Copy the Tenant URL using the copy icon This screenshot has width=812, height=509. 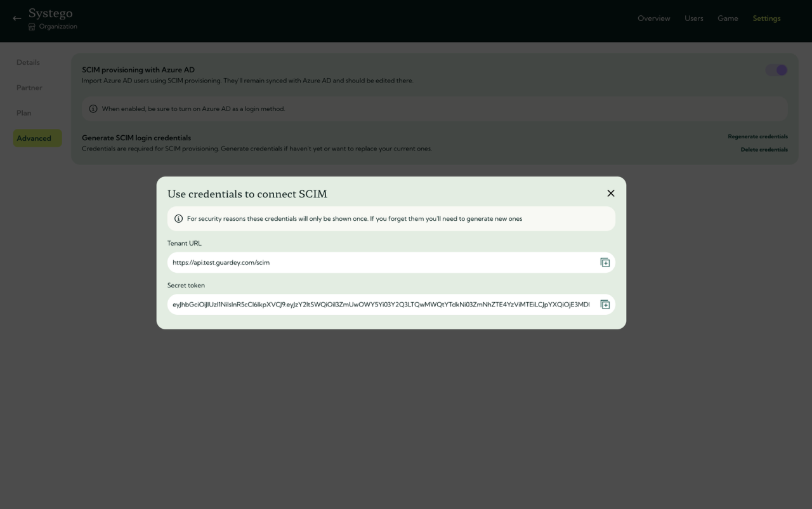click(605, 261)
